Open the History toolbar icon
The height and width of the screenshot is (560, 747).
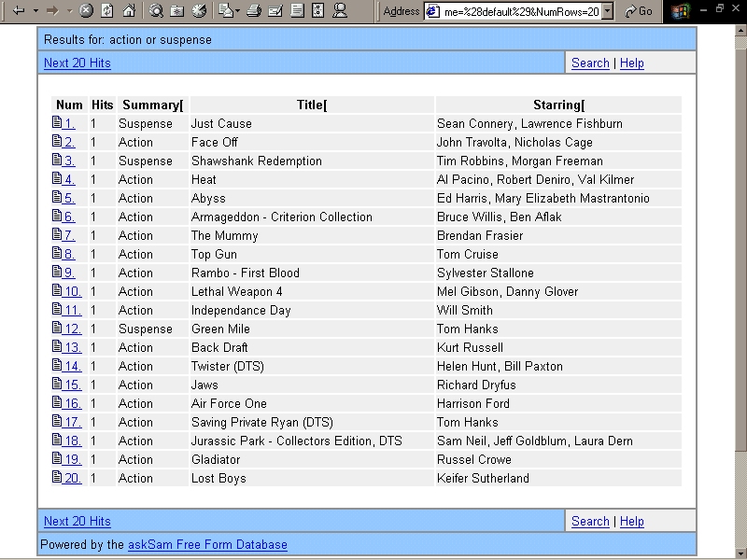pos(199,11)
